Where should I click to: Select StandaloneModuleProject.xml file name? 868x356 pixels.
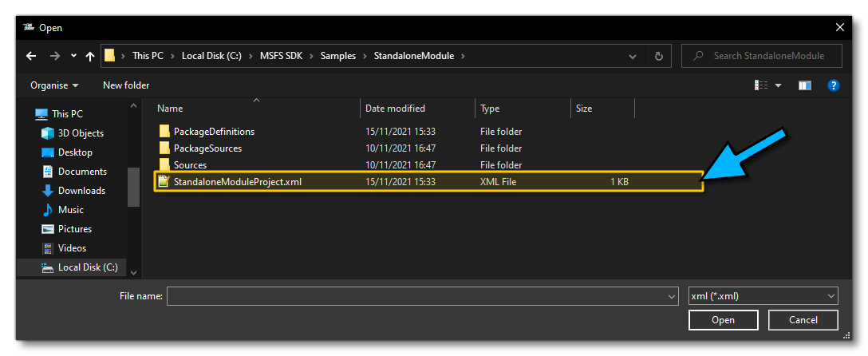point(238,182)
